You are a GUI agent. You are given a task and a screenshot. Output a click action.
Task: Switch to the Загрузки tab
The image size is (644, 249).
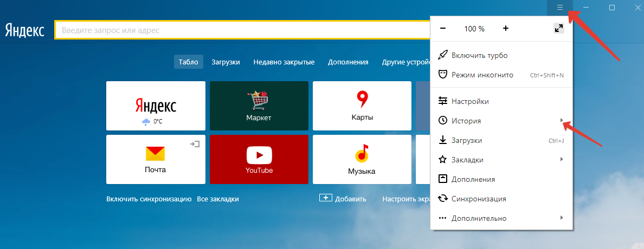tap(226, 62)
